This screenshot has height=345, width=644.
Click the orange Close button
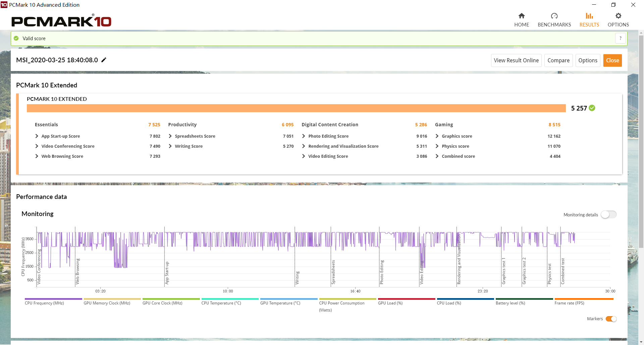point(612,60)
